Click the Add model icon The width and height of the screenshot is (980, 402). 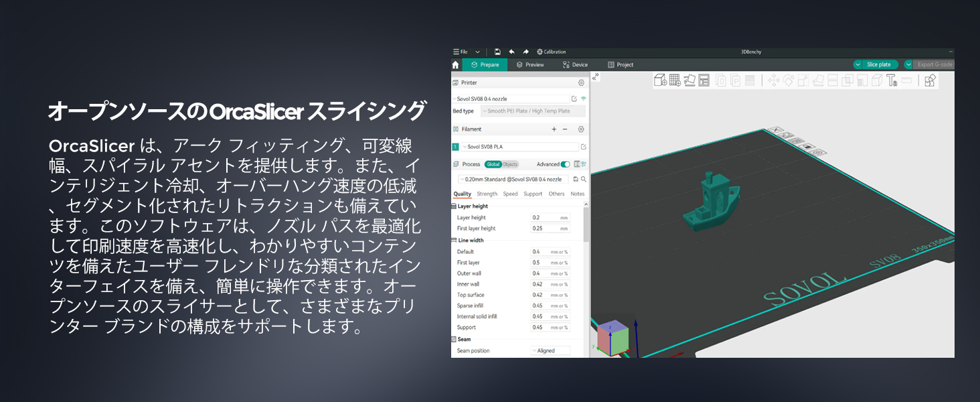[x=659, y=82]
